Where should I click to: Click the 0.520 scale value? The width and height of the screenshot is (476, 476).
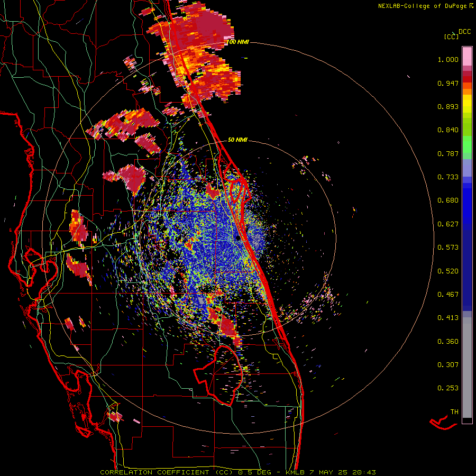pyautogui.click(x=448, y=271)
